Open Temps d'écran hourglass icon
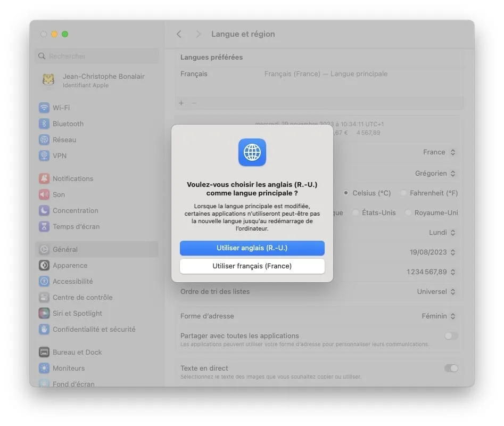 [x=44, y=226]
